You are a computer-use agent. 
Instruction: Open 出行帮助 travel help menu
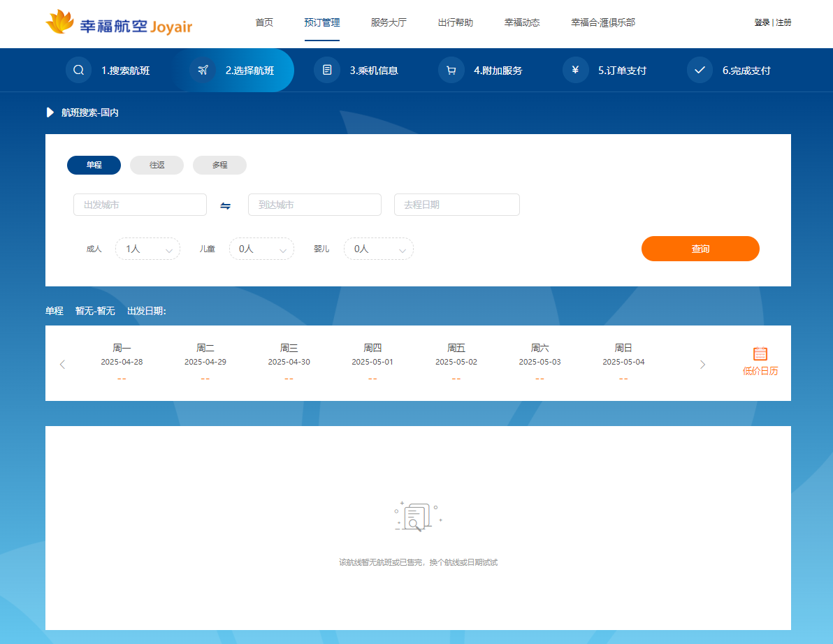tap(455, 22)
